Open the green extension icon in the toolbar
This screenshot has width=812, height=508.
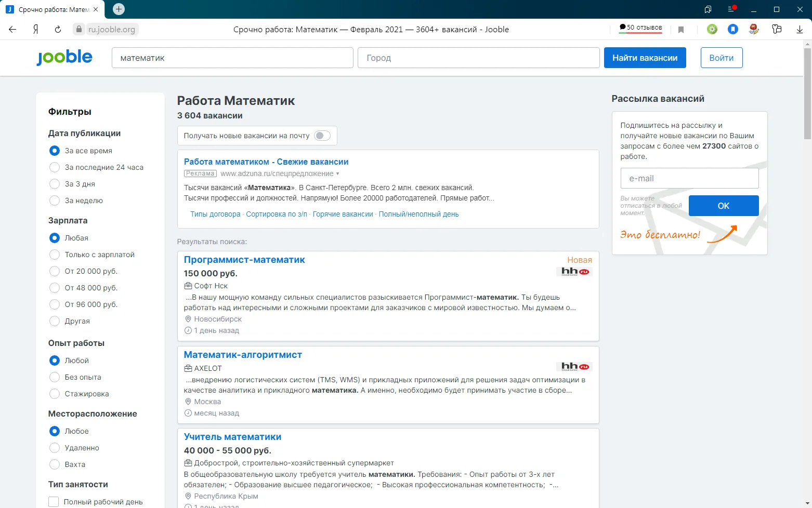point(712,29)
